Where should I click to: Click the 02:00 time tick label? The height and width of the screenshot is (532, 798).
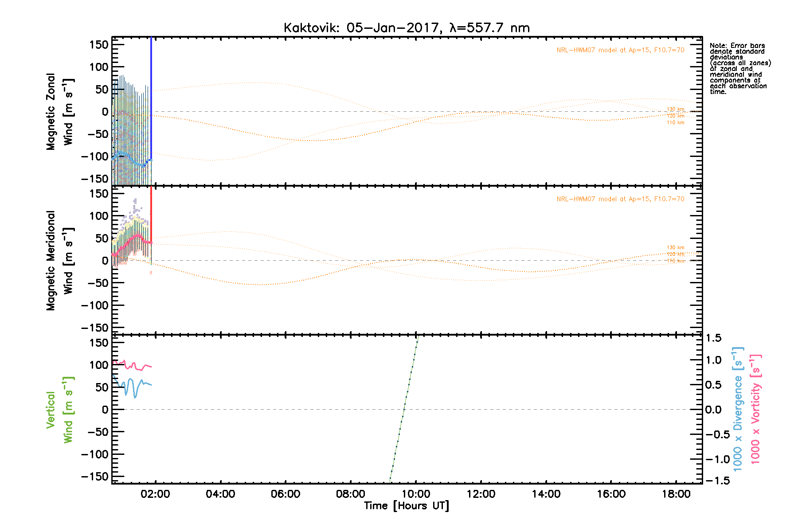pos(155,494)
